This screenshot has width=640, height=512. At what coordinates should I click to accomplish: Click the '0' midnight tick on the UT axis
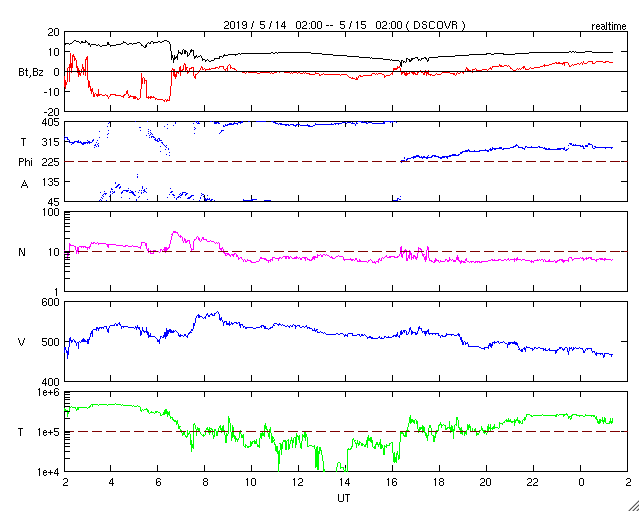581,483
